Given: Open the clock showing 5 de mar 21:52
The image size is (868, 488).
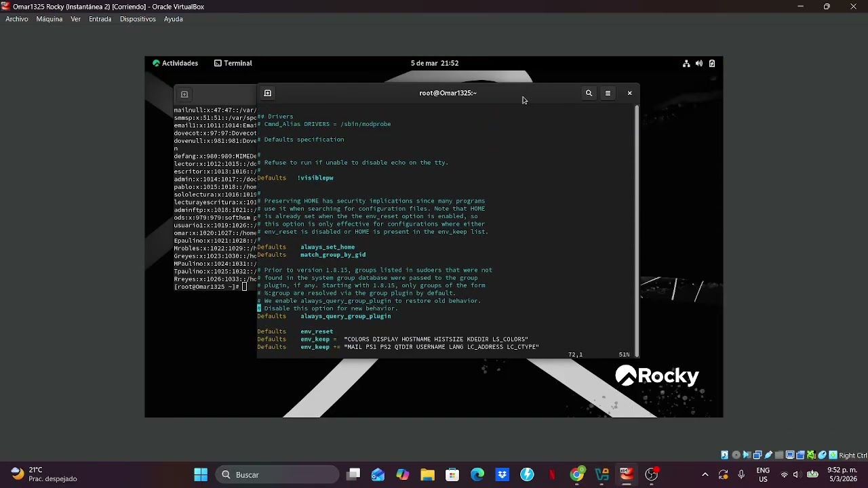Looking at the screenshot, I should 434,63.
